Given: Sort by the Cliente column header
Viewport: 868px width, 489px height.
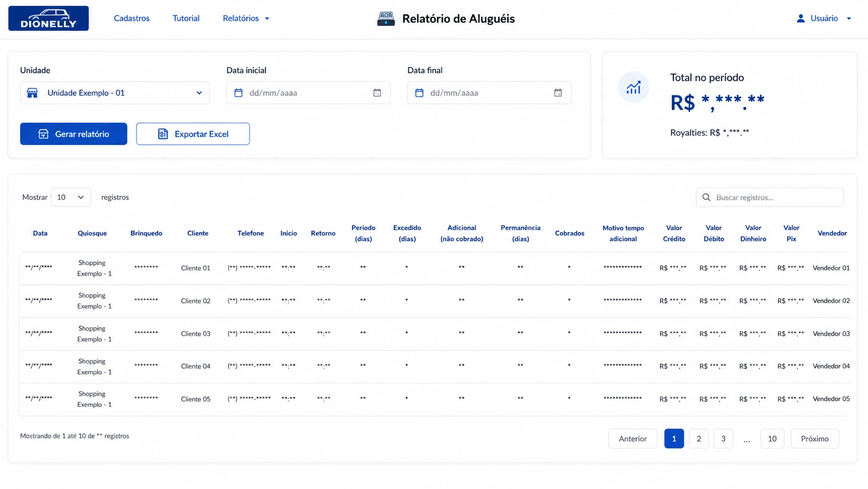Looking at the screenshot, I should point(198,233).
